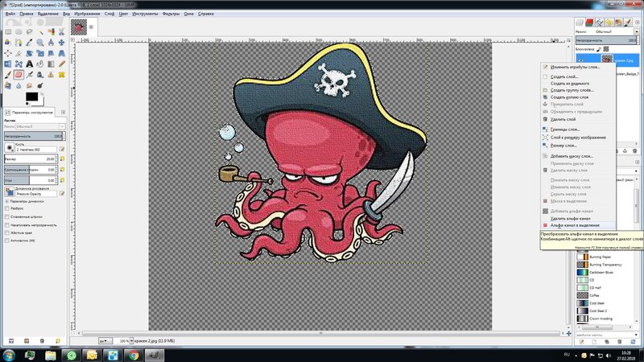Adjust the layer Непрозрачность slider in layers panel
Viewport: 644px width, 362px height.
click(606, 40)
